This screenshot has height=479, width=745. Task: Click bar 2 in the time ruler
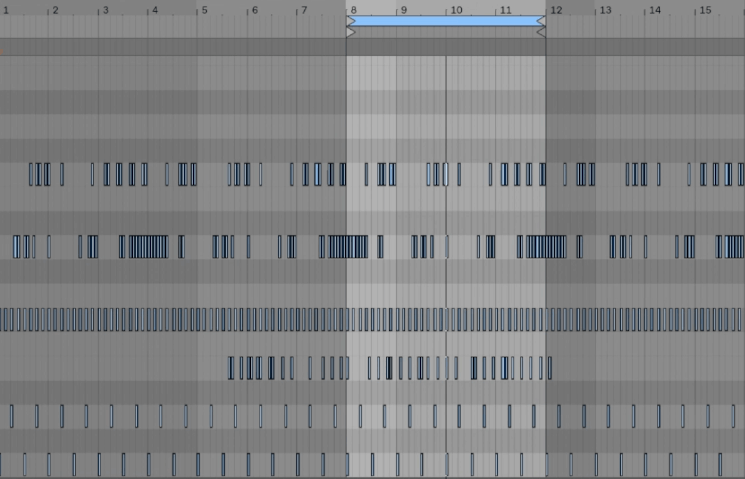[56, 10]
